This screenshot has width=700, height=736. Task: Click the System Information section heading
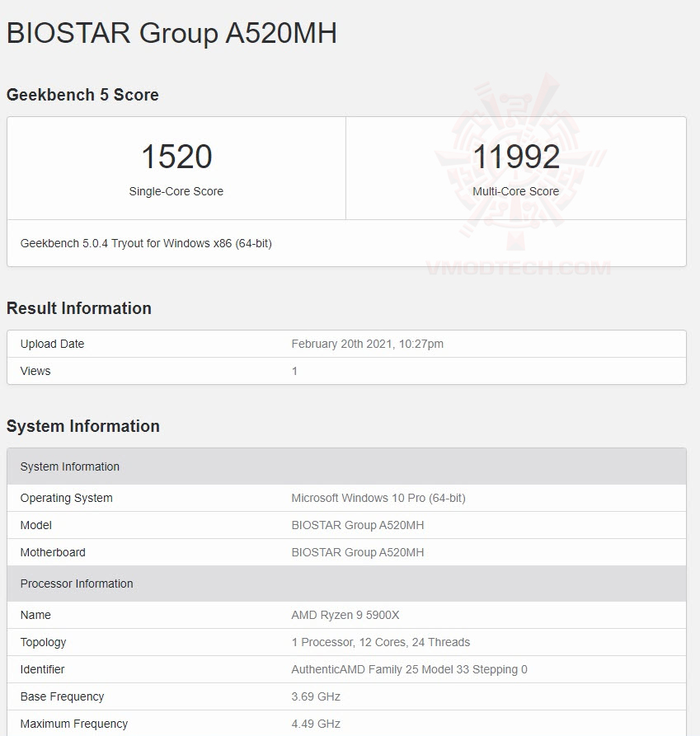[x=83, y=426]
